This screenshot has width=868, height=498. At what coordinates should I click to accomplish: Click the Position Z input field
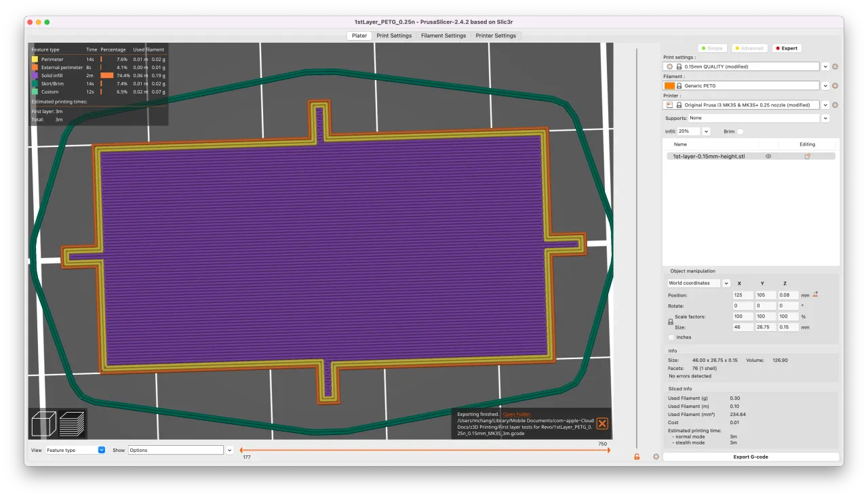point(787,295)
